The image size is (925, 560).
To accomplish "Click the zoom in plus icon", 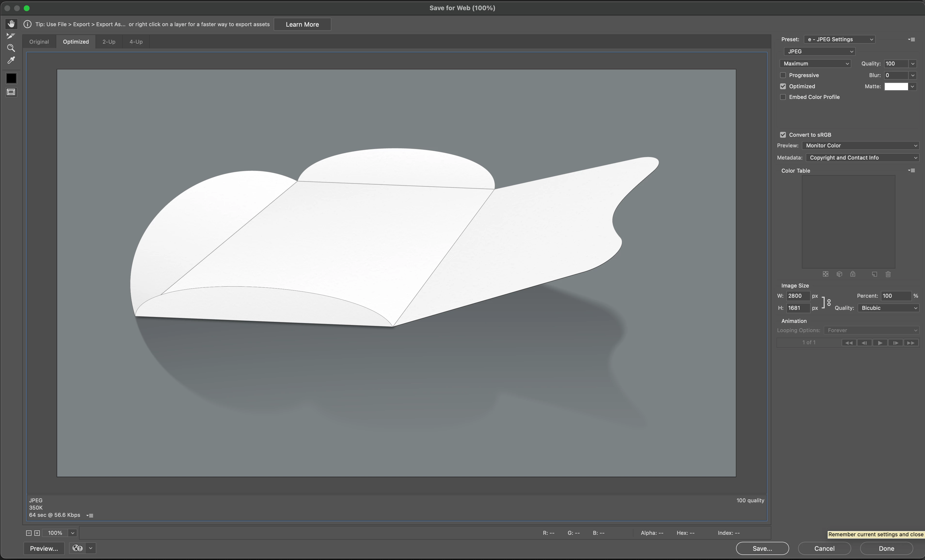I will coord(37,533).
